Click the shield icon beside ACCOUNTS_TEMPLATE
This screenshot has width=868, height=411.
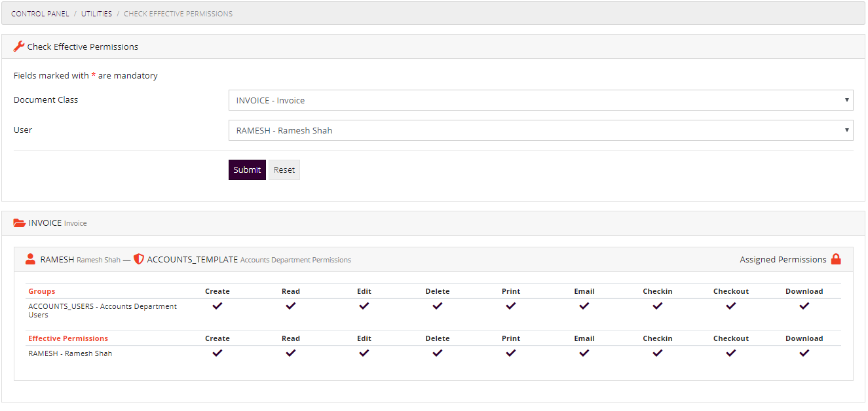[x=138, y=259]
